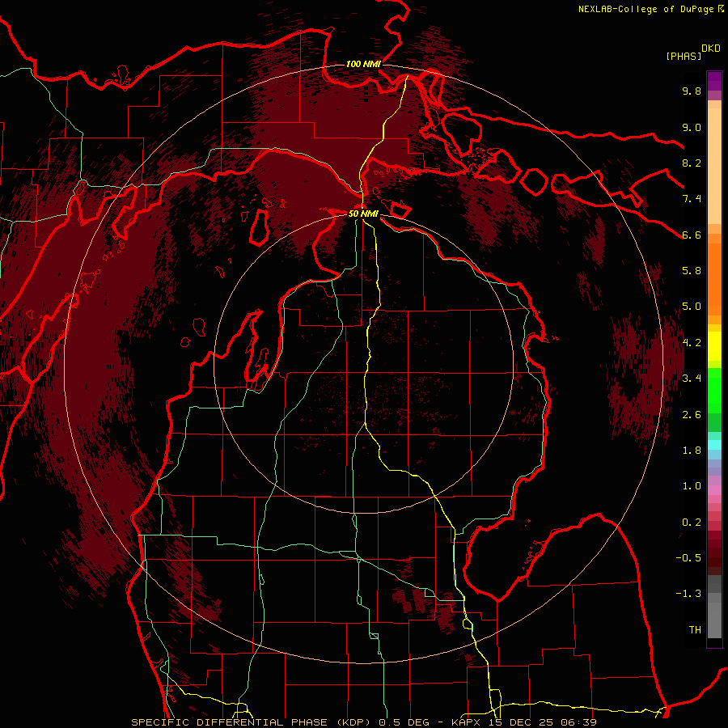The width and height of the screenshot is (728, 728).
Task: Click the 4.2 legend value
Action: coord(692,343)
